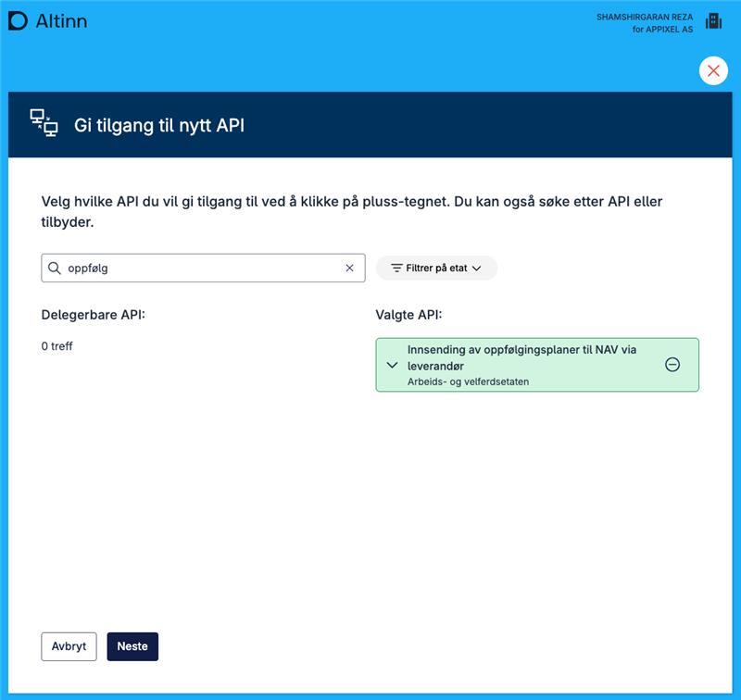Remove the selected NAV API with minus icon

click(x=672, y=365)
